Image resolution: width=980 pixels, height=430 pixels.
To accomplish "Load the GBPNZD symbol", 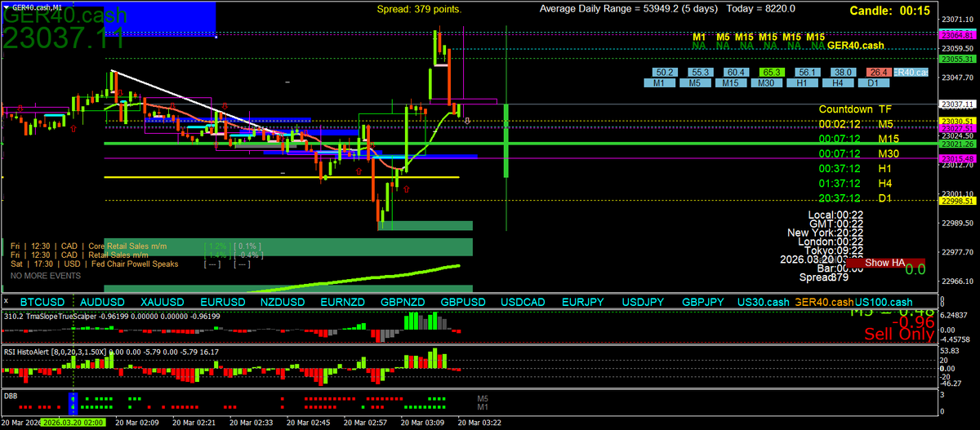I will tap(403, 302).
